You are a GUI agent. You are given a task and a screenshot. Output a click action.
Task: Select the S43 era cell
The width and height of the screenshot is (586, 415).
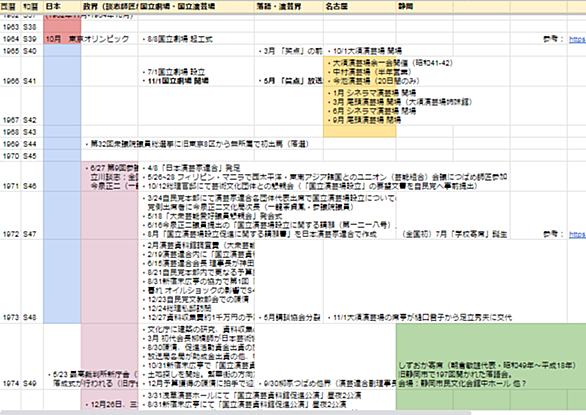(32, 132)
